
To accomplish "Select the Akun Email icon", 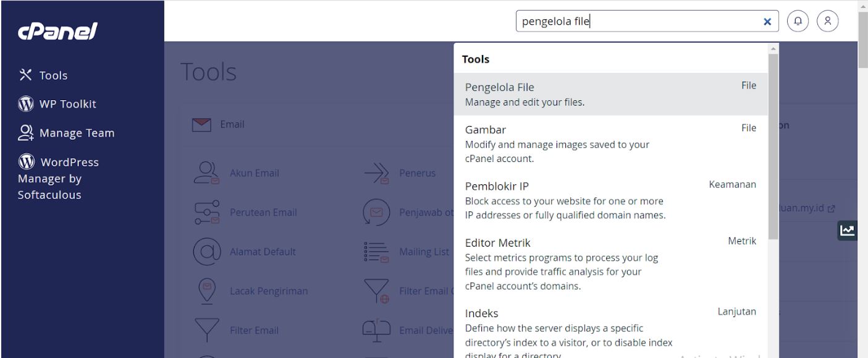I will pos(206,173).
